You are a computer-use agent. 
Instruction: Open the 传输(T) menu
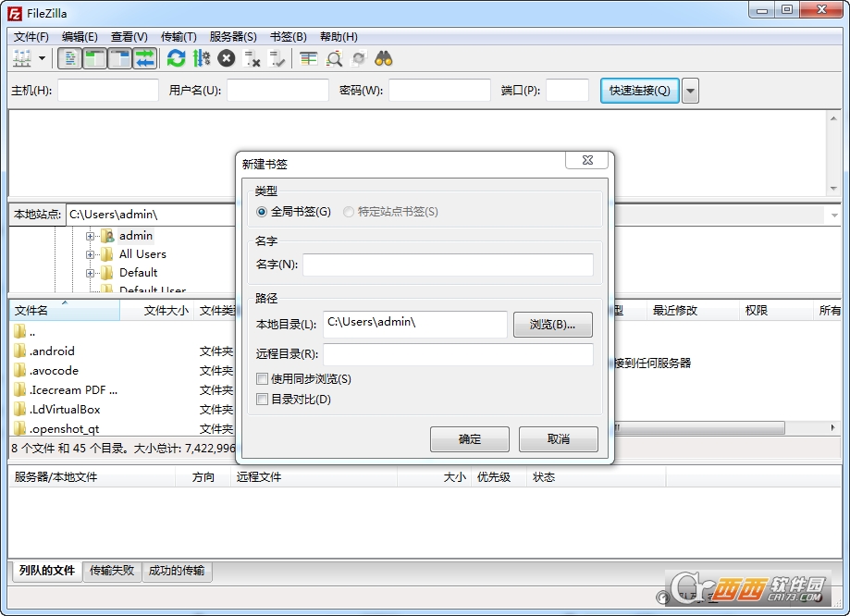(179, 36)
